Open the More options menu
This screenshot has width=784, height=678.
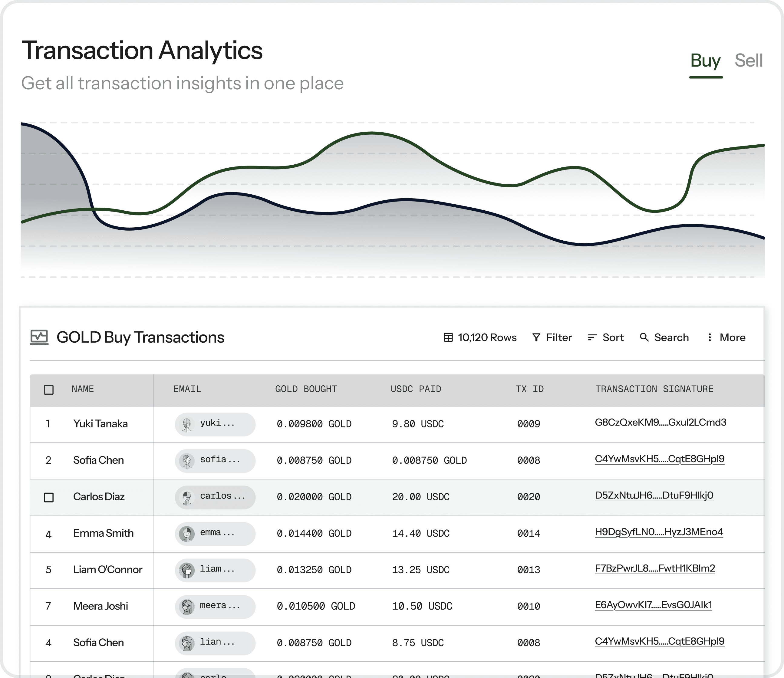click(x=732, y=337)
